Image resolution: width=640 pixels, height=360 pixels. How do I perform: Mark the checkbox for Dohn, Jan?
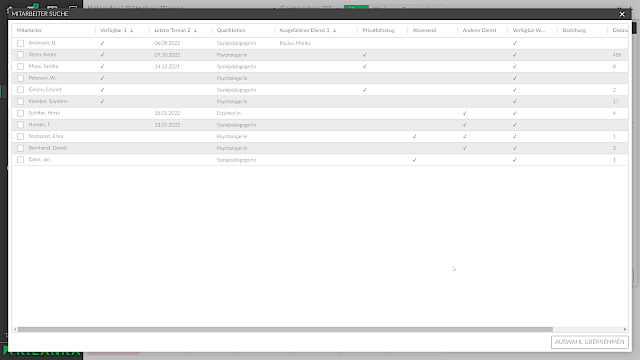pos(20,160)
